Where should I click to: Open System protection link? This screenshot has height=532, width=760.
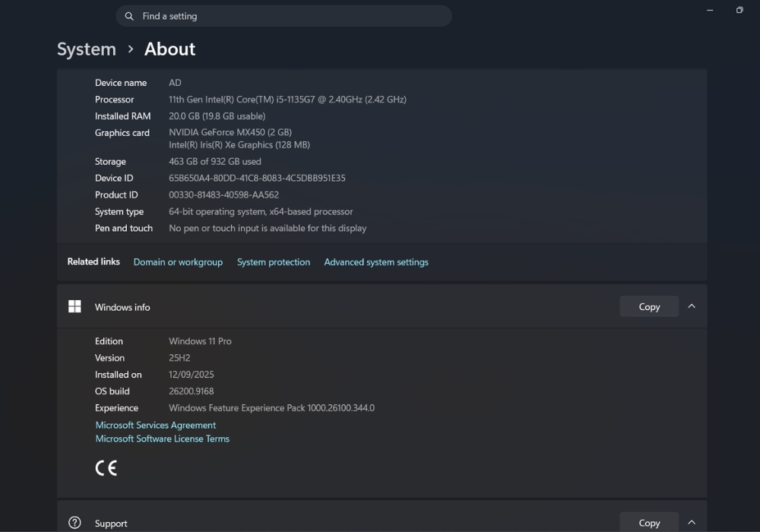pos(274,262)
